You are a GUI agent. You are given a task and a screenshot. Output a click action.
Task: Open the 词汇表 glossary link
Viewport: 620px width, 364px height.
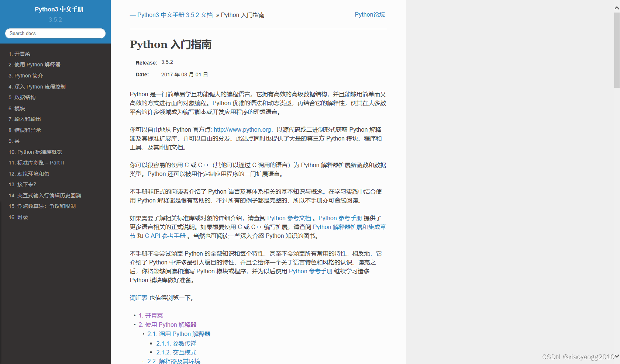pyautogui.click(x=139, y=298)
